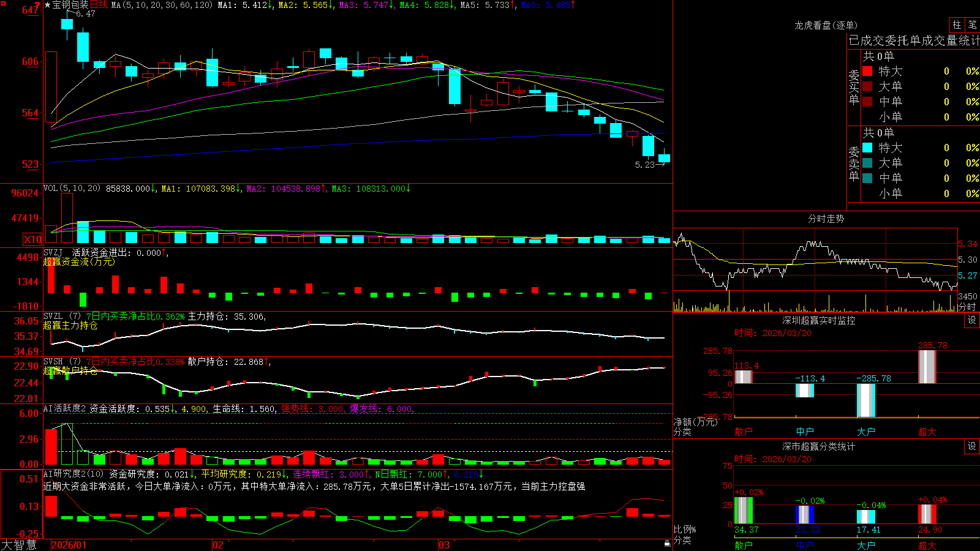Click the 委买单 section label
The height and width of the screenshot is (551, 980).
tap(854, 87)
